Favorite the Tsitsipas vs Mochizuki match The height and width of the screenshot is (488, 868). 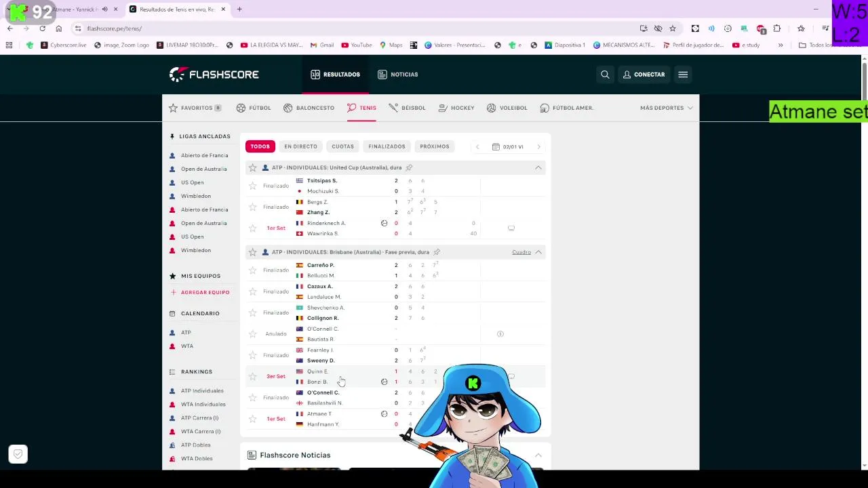click(253, 186)
